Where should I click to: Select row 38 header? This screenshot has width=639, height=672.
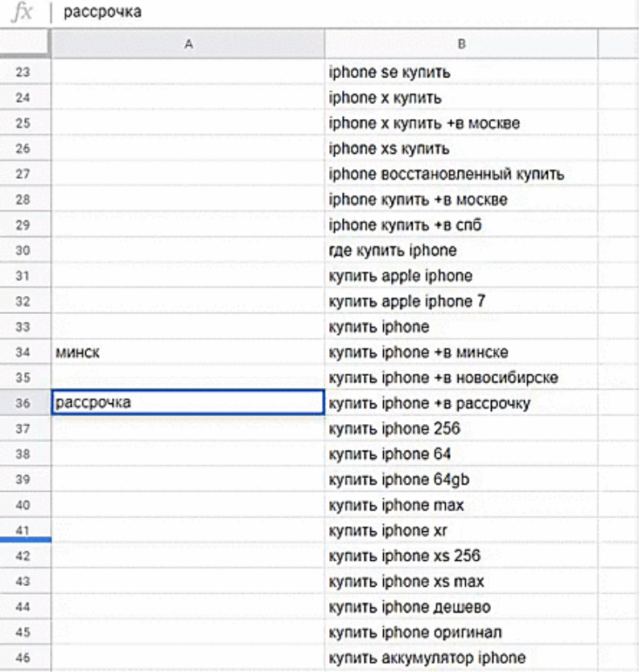coord(25,454)
